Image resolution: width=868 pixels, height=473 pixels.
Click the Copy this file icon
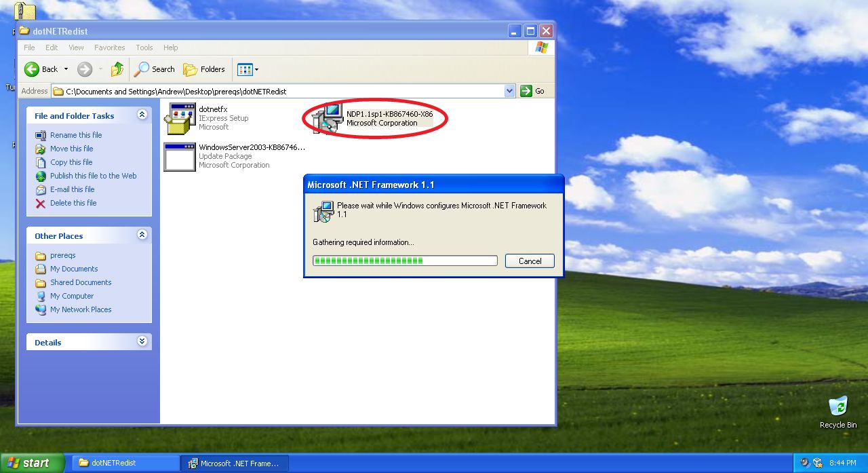[41, 162]
